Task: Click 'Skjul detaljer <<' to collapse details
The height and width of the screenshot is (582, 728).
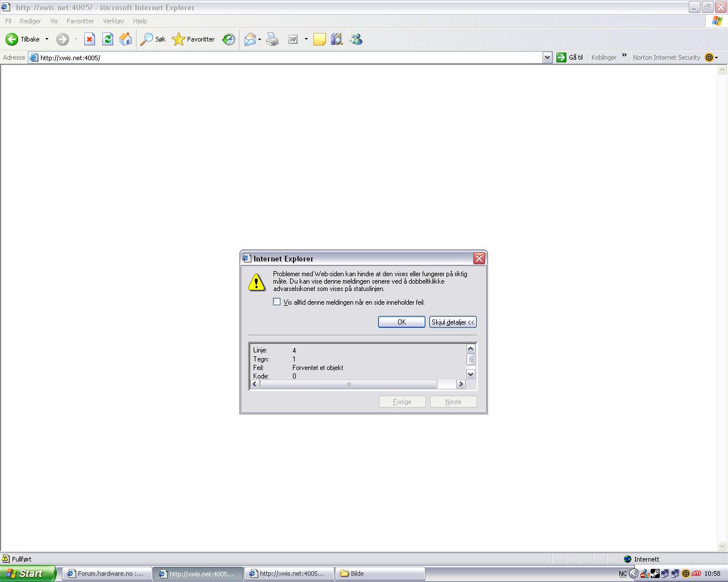Action: 453,322
